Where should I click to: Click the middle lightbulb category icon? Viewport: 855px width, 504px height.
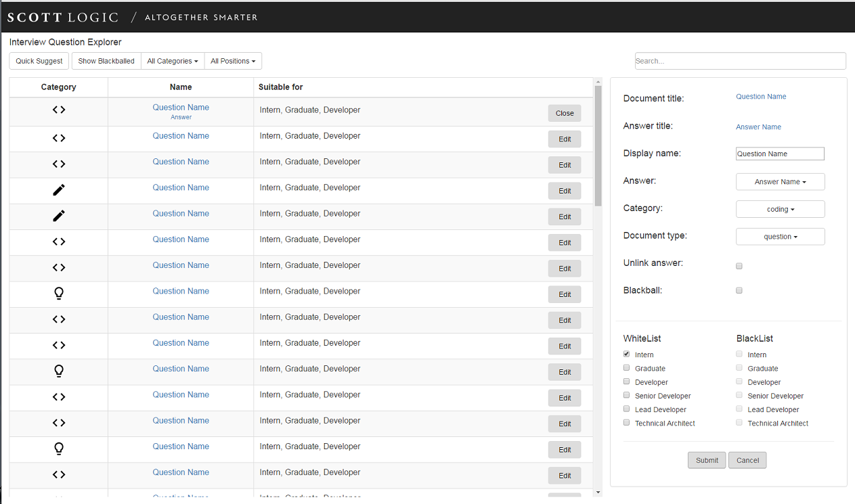tap(59, 371)
